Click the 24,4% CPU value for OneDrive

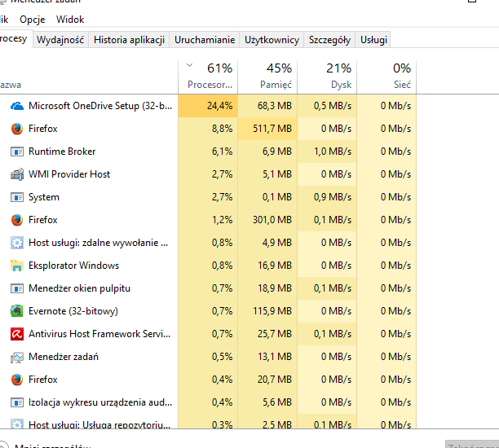[x=208, y=106]
